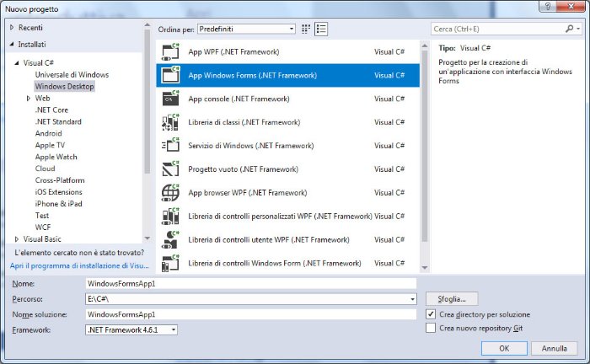
Task: Select Libreria di controlli Windows Form text
Action: pyautogui.click(x=275, y=263)
